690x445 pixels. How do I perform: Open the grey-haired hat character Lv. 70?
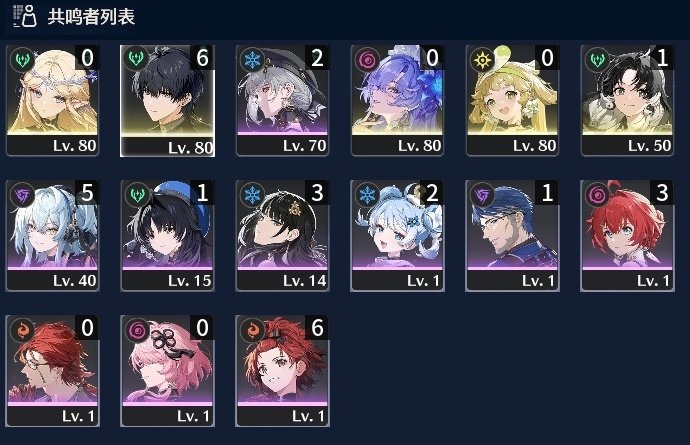coord(282,100)
